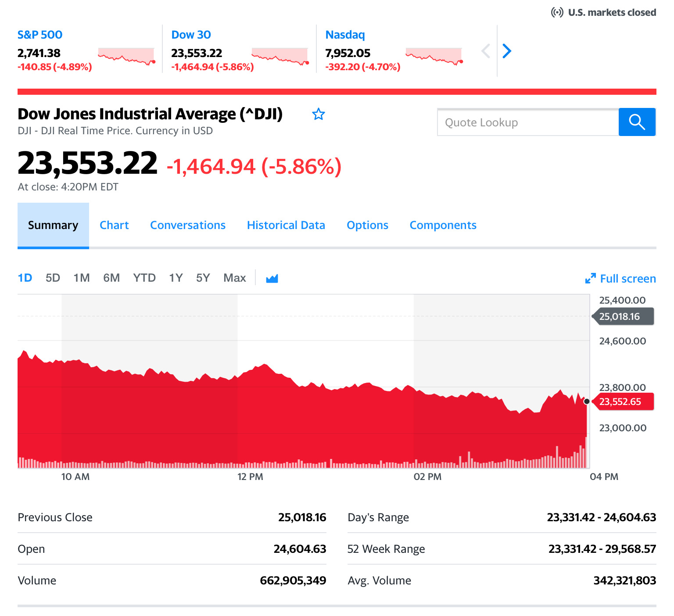The image size is (674, 616).
Task: Click the Nasdaq change -392.20 (-4.70%)
Action: [x=363, y=67]
